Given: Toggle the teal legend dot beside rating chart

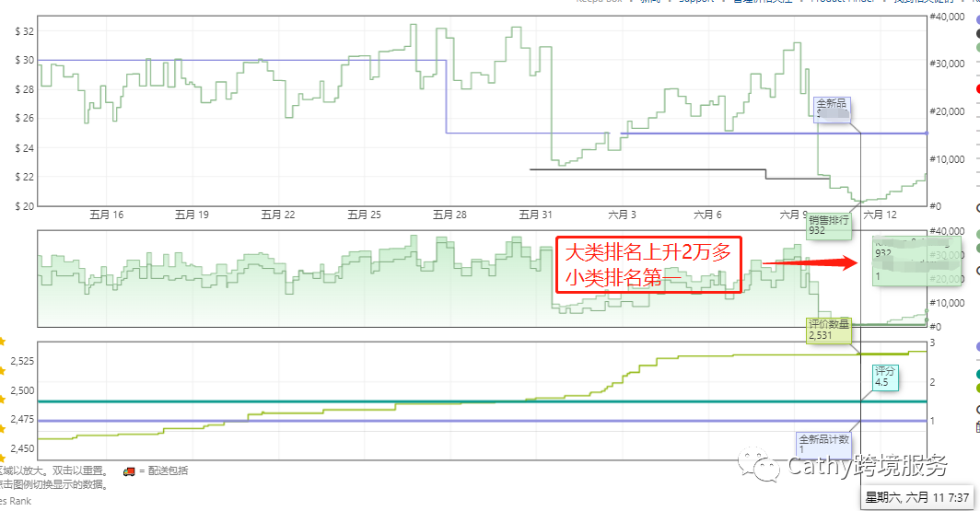Looking at the screenshot, I should (977, 375).
